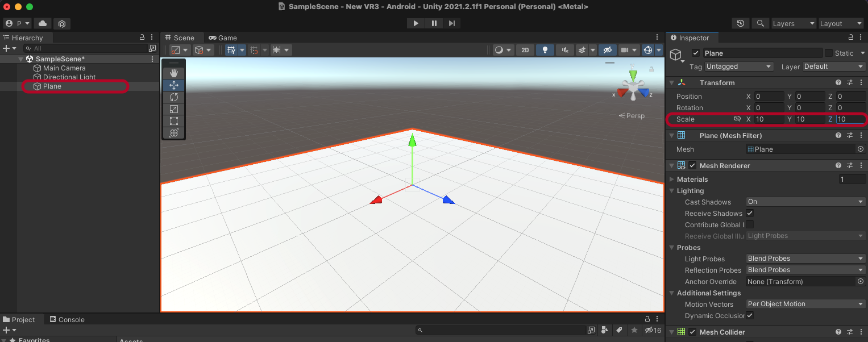Viewport: 868px width, 342px height.
Task: Open the scene camera settings
Action: (628, 50)
